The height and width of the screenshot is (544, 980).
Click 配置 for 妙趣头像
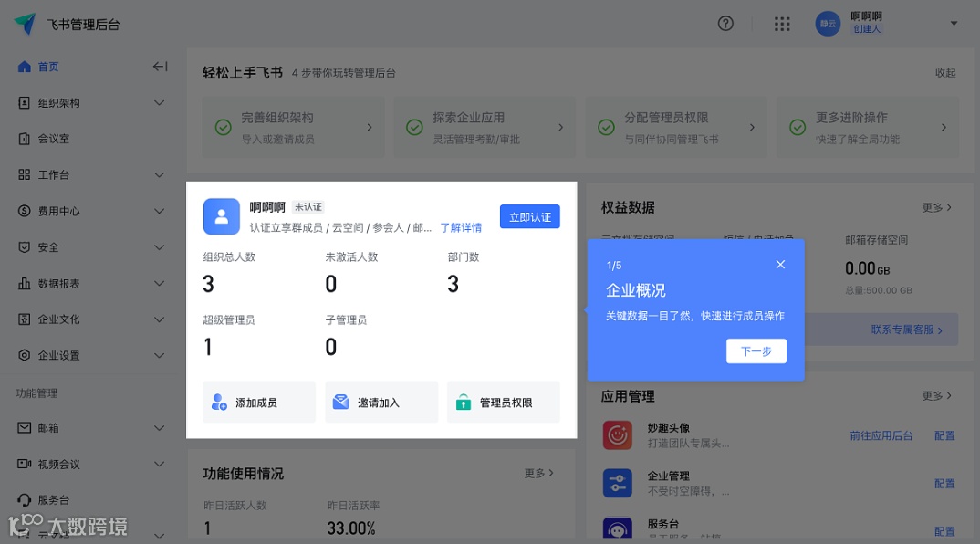pyautogui.click(x=944, y=435)
